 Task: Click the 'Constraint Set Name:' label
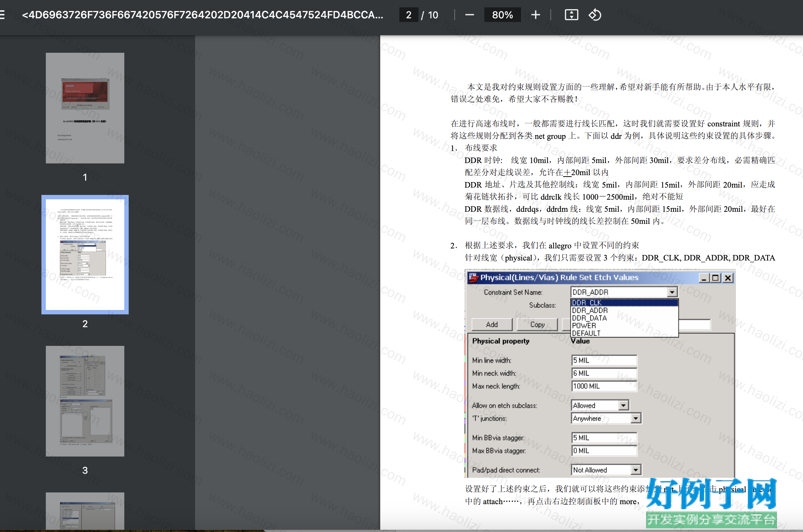[x=513, y=292]
